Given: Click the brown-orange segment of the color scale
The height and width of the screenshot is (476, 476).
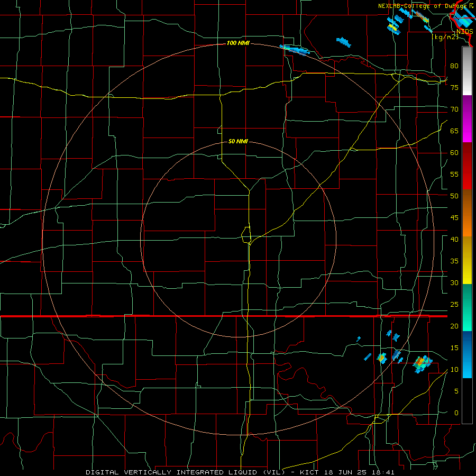Looking at the screenshot, I should (x=467, y=213).
